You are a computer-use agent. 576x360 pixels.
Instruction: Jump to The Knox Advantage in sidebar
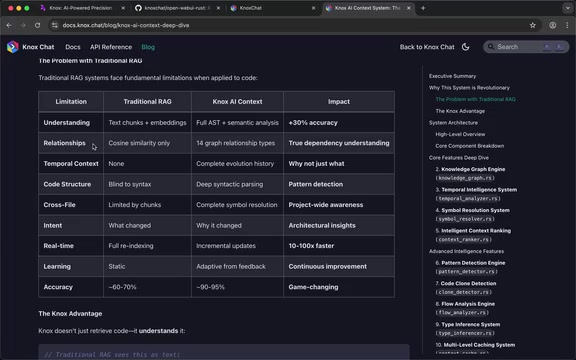(x=460, y=111)
